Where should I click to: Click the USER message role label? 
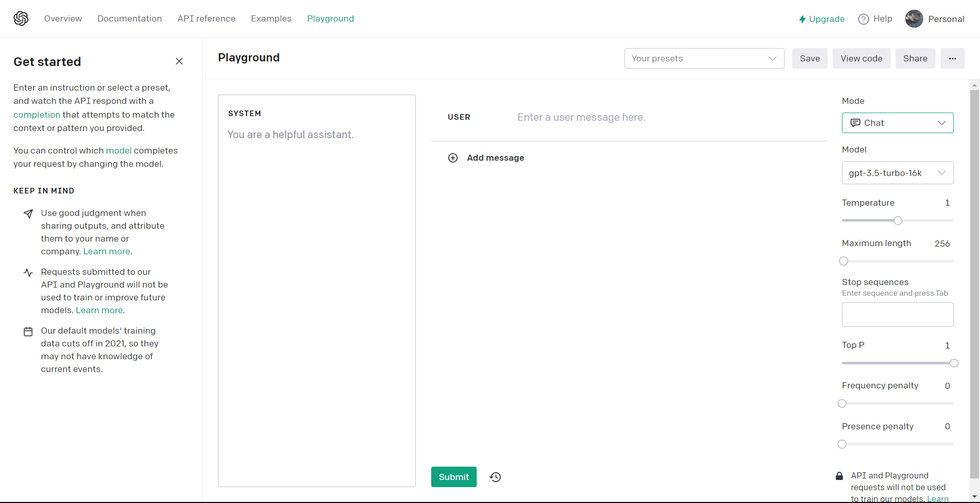pos(459,117)
